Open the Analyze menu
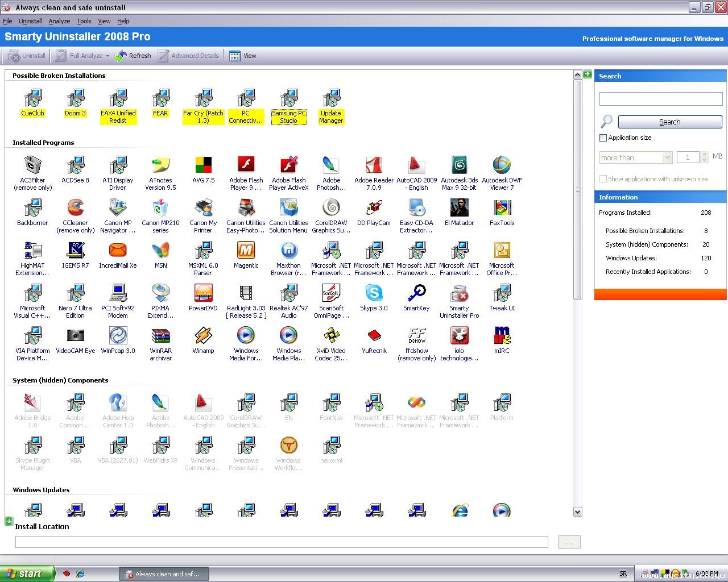Viewport: 728px width, 582px height. (x=59, y=21)
